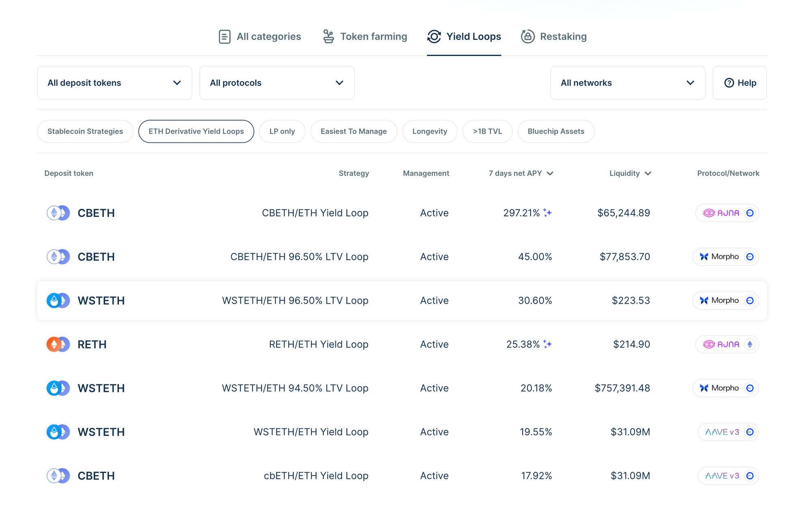Click the All categories document icon
Screen dimensions: 812x508
click(x=225, y=37)
